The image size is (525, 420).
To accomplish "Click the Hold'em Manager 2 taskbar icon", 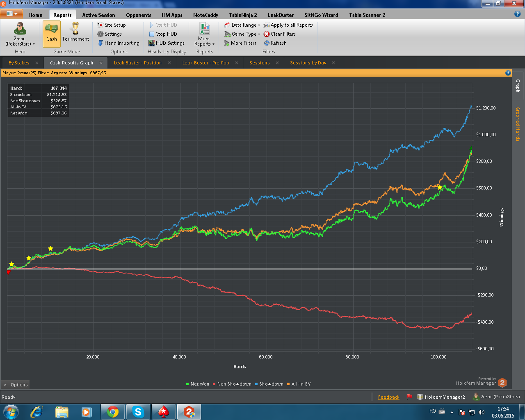I will click(189, 412).
